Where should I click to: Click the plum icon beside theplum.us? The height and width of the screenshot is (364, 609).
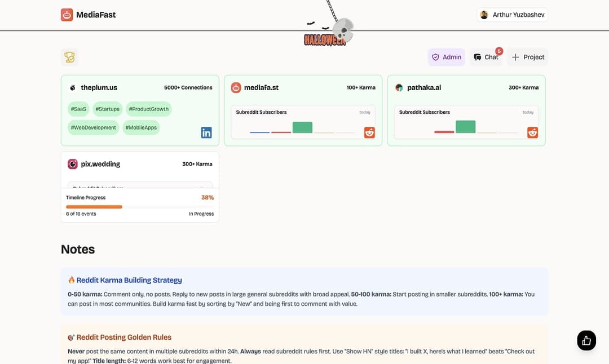pos(72,87)
